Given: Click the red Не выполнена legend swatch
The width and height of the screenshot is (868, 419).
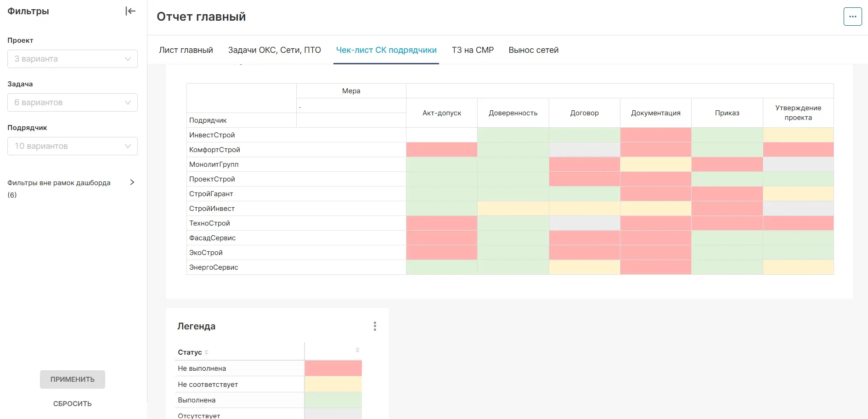Looking at the screenshot, I should [x=333, y=368].
